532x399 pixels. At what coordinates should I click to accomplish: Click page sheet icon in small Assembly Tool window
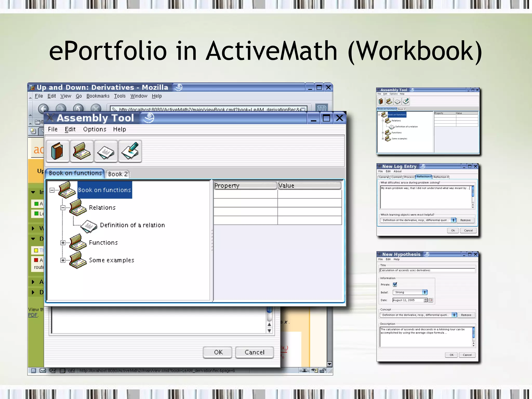coord(397,101)
